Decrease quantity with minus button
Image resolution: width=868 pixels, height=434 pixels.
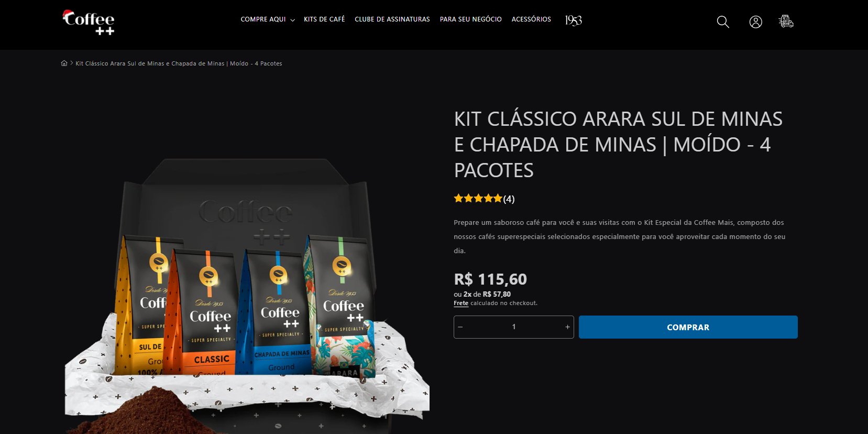click(460, 327)
